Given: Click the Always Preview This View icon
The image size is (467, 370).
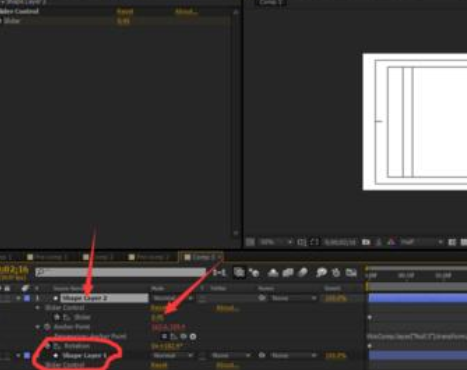Looking at the screenshot, I should pos(250,242).
